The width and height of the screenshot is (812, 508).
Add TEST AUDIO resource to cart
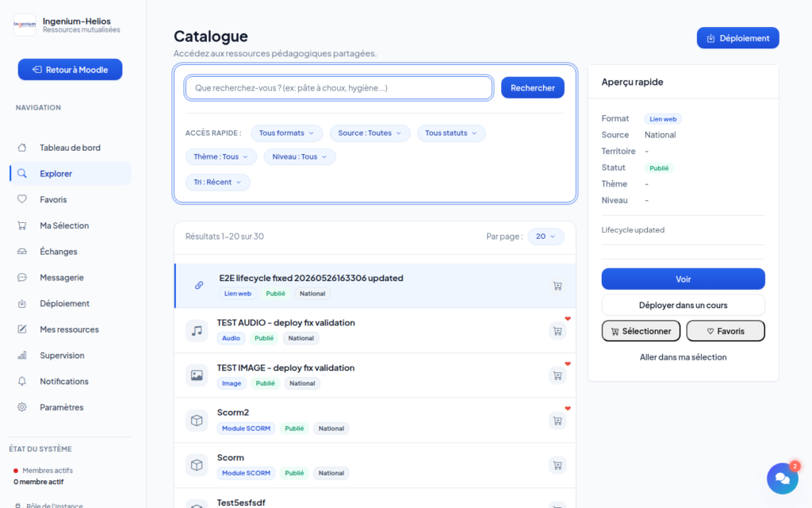557,331
